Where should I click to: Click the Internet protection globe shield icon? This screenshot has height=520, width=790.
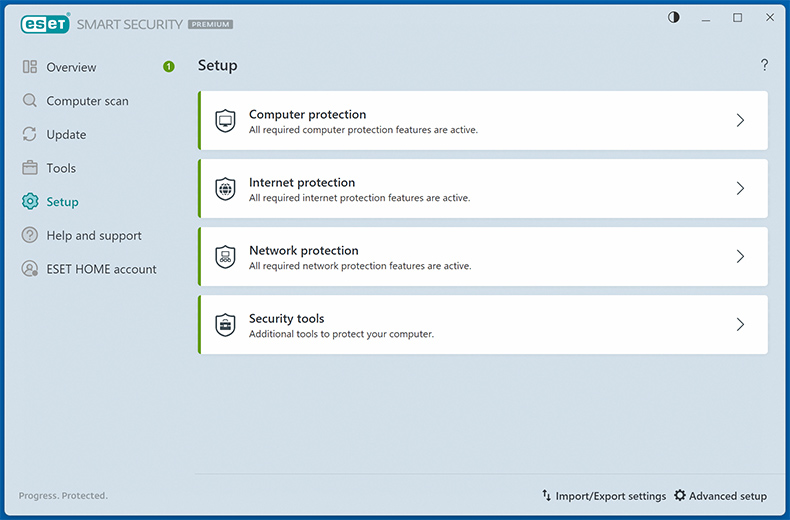[x=225, y=189]
